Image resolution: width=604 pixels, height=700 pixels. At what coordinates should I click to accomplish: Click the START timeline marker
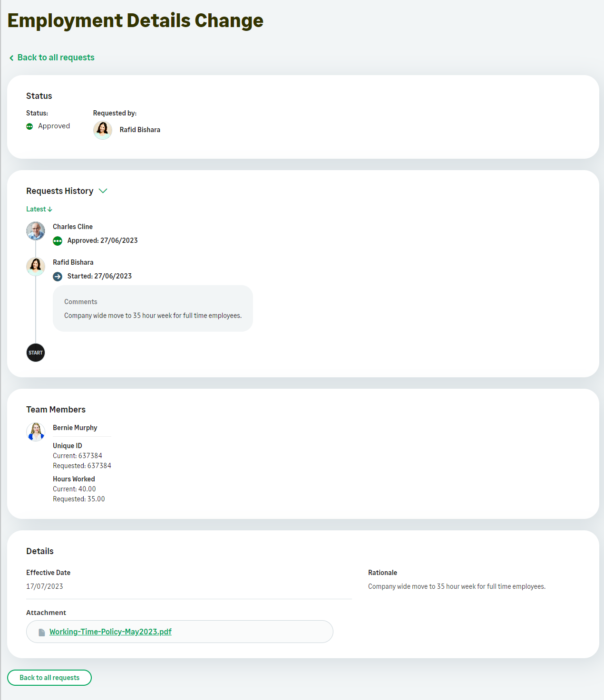click(x=36, y=353)
